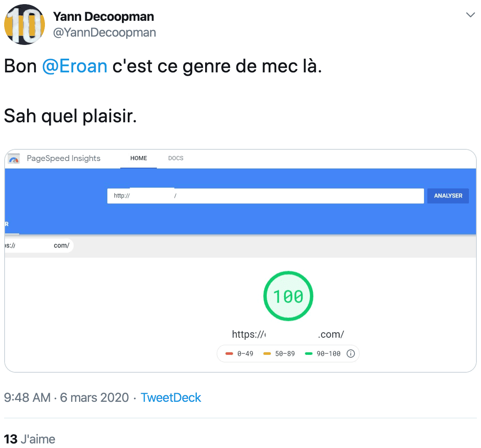The width and height of the screenshot is (481, 448).
Task: Click the green 100 score gauge
Action: tap(288, 296)
